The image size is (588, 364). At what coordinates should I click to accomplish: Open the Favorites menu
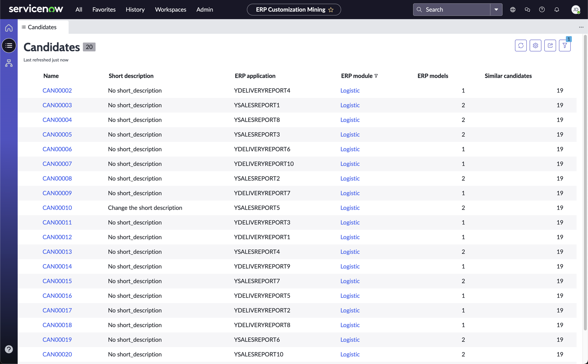(104, 9)
